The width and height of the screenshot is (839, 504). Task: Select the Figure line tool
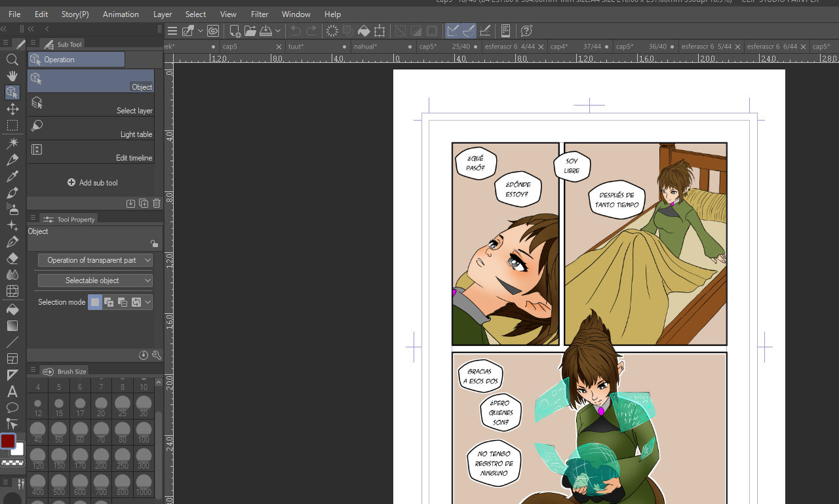click(12, 342)
